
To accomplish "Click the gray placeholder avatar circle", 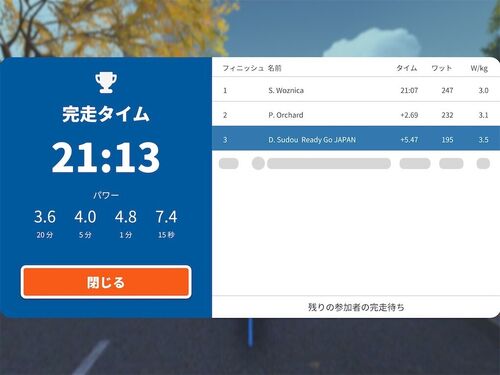I will [x=258, y=163].
